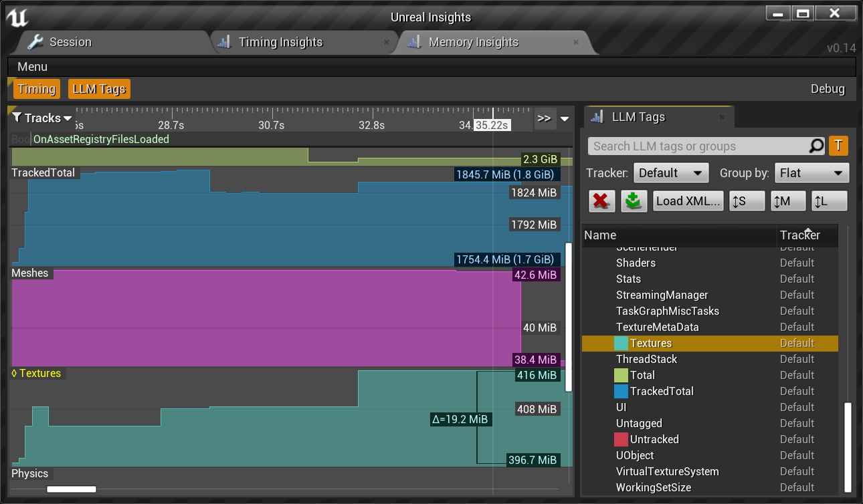Select the TrackedTotal tag row
863x504 pixels.
(x=710, y=392)
